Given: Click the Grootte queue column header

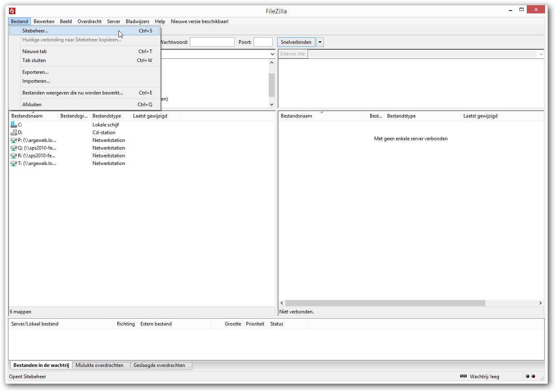Looking at the screenshot, I should point(227,324).
